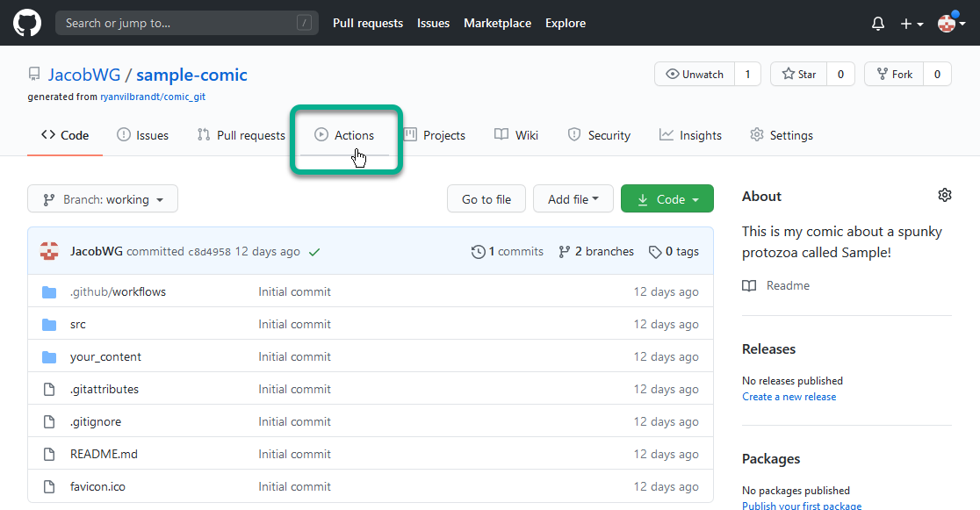Open the Add file dropdown
Image resolution: width=980 pixels, height=510 pixels.
point(573,198)
